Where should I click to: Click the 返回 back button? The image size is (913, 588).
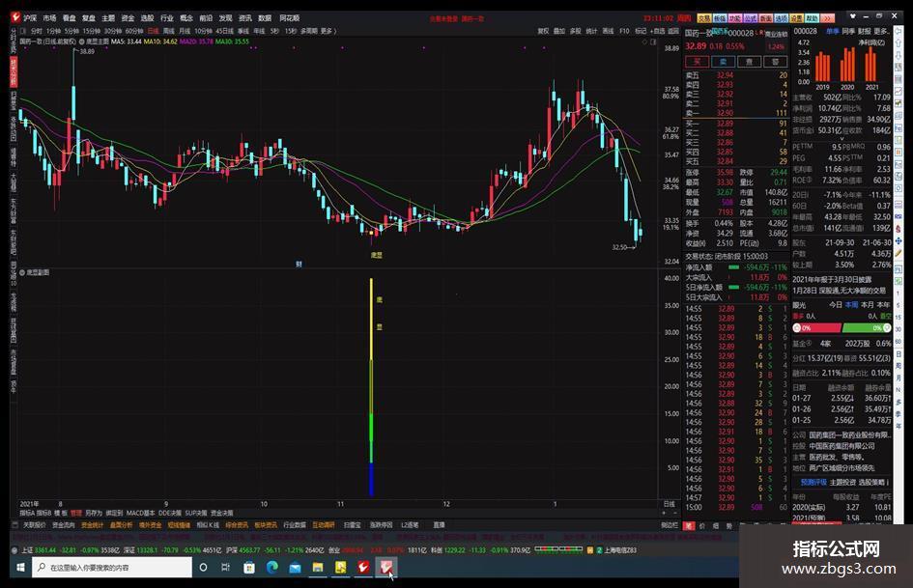(673, 31)
